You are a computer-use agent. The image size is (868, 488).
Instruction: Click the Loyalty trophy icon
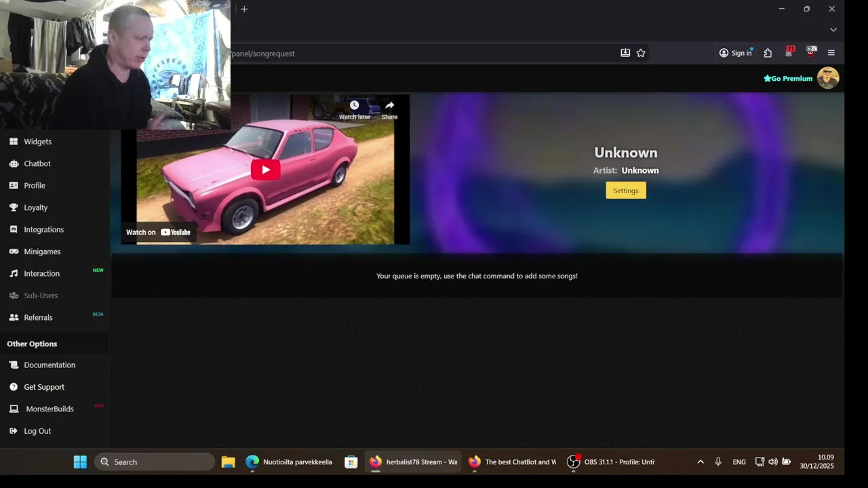[14, 207]
